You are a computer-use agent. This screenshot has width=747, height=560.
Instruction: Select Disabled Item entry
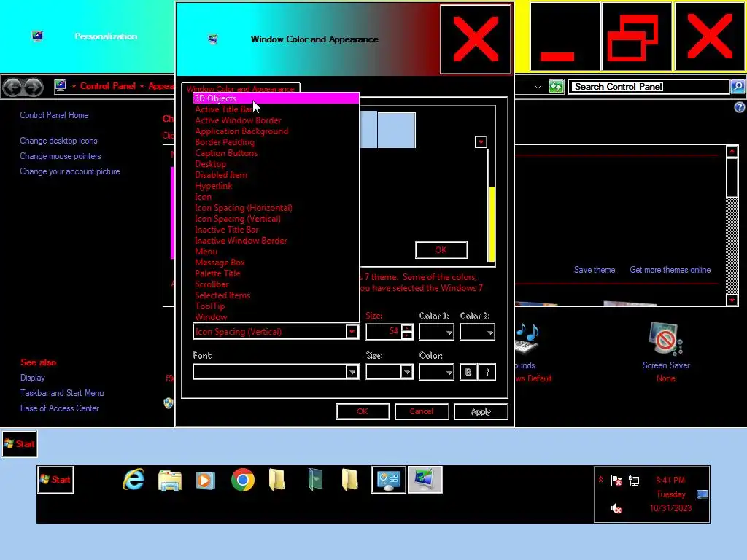276,175
